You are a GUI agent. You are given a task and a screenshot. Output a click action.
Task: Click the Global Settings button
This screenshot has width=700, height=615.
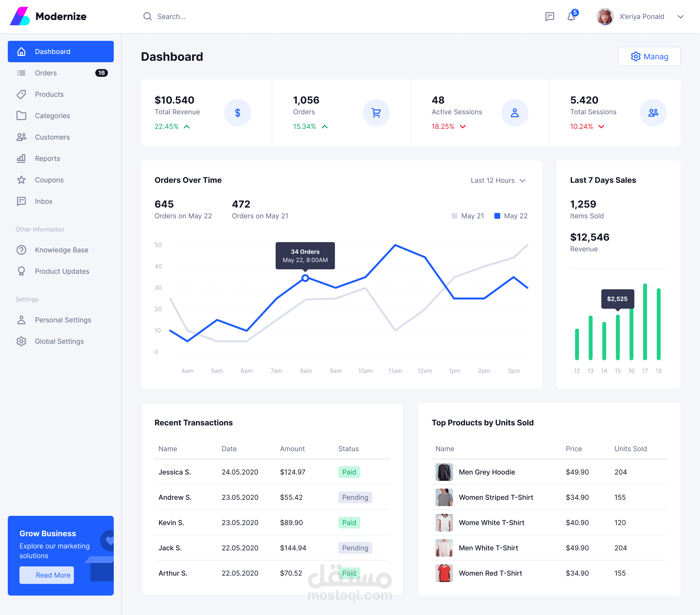click(58, 341)
